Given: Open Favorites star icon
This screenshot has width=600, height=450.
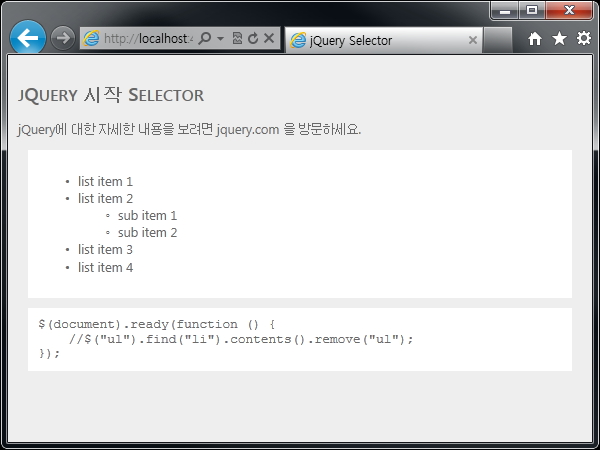Looking at the screenshot, I should (x=559, y=38).
